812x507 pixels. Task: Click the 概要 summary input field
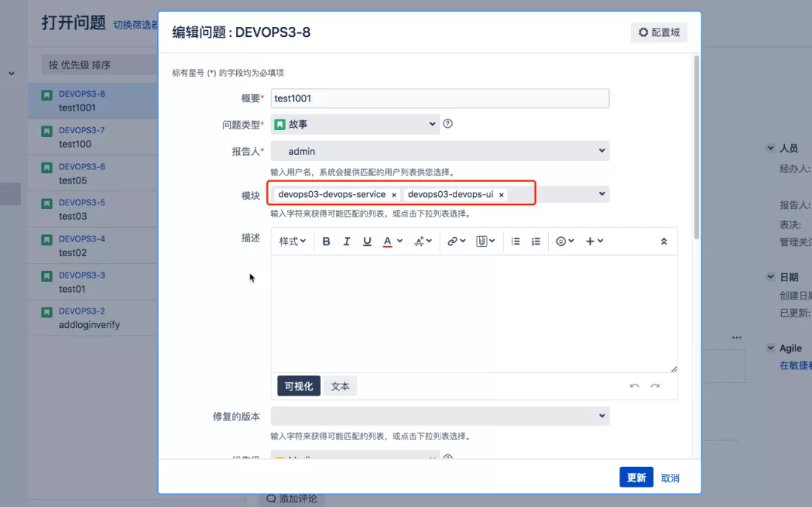tap(440, 99)
